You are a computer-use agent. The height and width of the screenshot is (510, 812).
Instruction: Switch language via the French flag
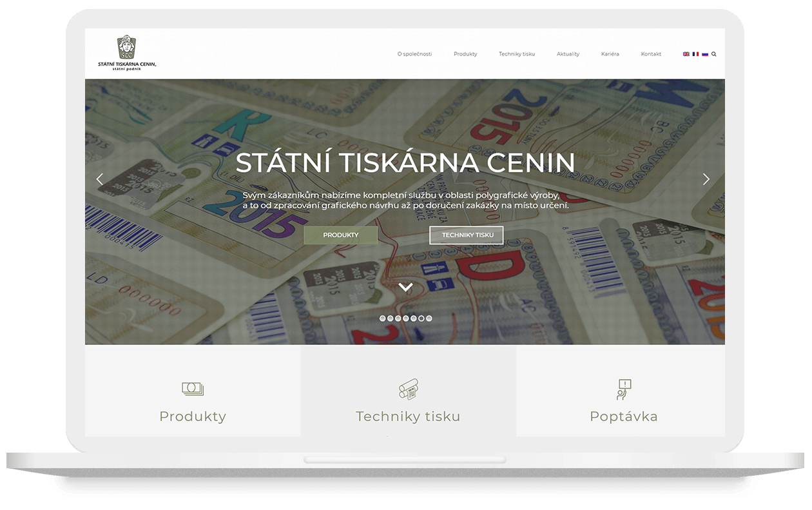click(x=695, y=54)
